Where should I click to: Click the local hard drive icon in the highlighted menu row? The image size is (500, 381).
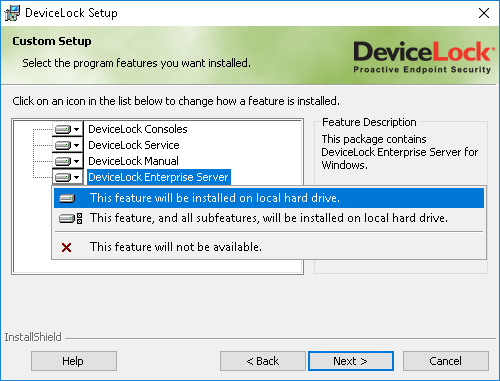(x=67, y=198)
